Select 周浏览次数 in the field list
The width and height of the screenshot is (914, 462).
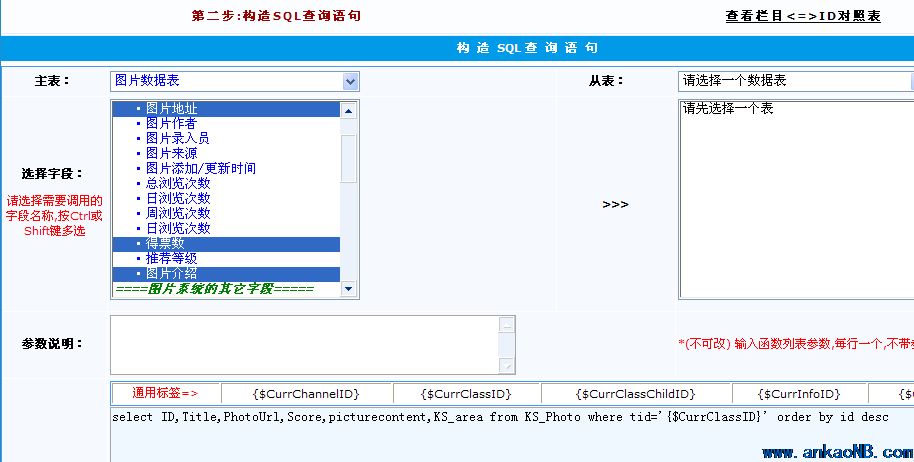[177, 213]
